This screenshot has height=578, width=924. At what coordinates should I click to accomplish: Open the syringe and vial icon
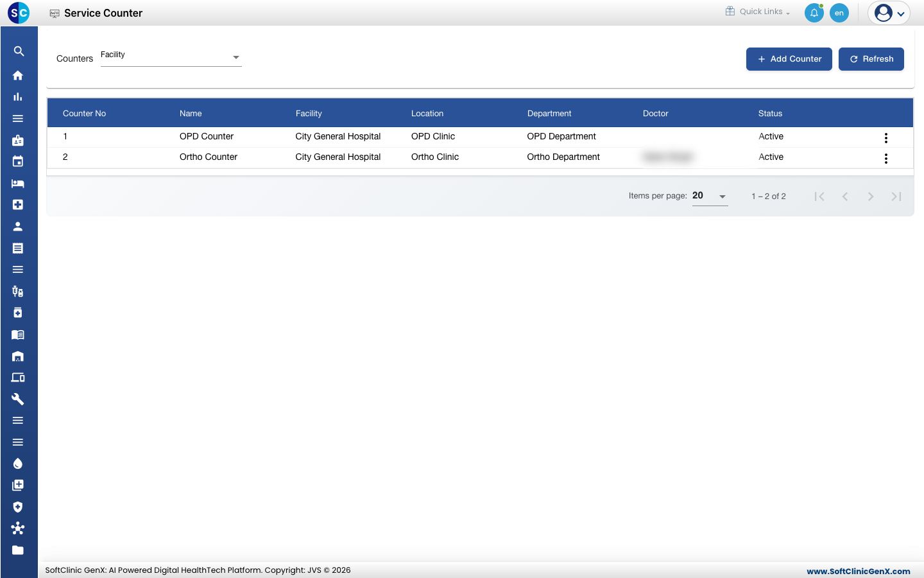pos(18,291)
